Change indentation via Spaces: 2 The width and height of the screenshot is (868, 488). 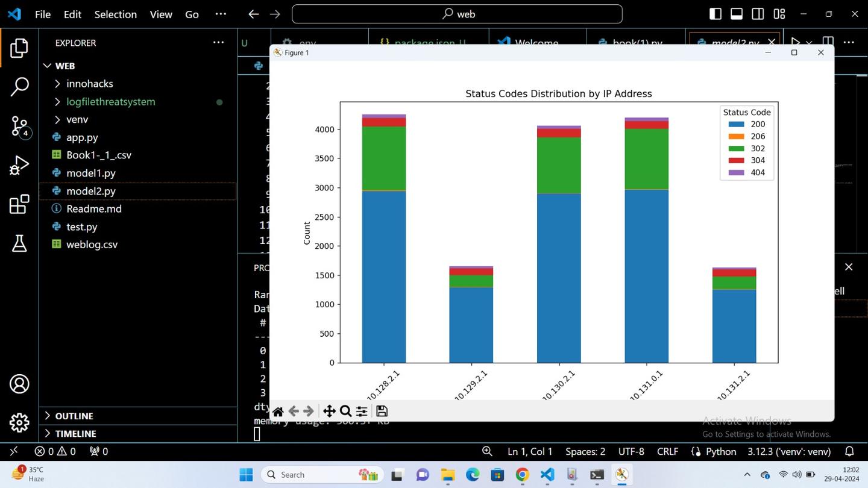(585, 451)
